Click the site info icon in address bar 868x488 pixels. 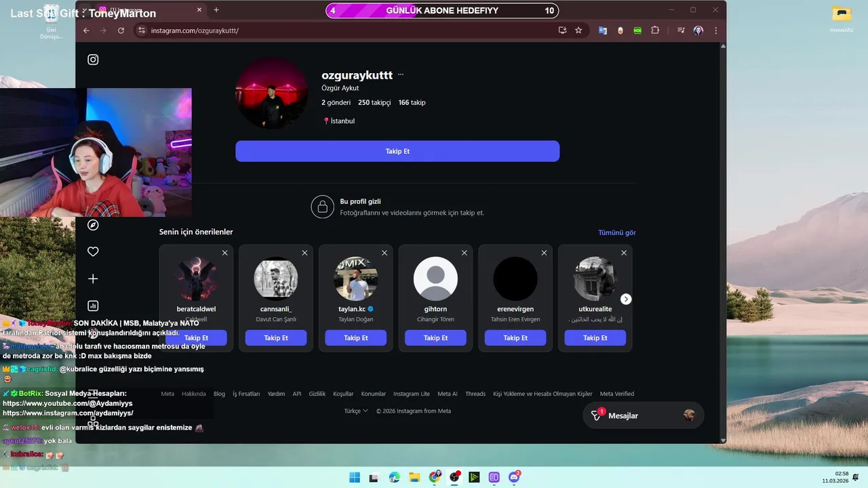point(141,30)
